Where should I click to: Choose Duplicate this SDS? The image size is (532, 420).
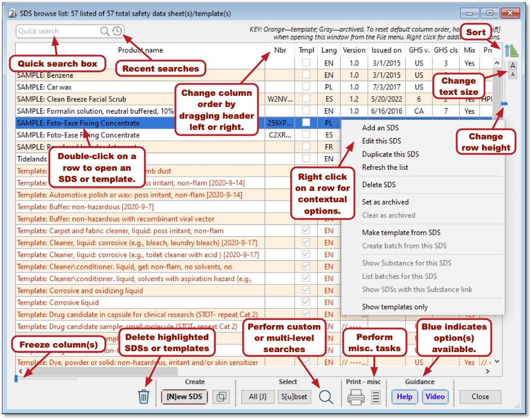coord(390,154)
